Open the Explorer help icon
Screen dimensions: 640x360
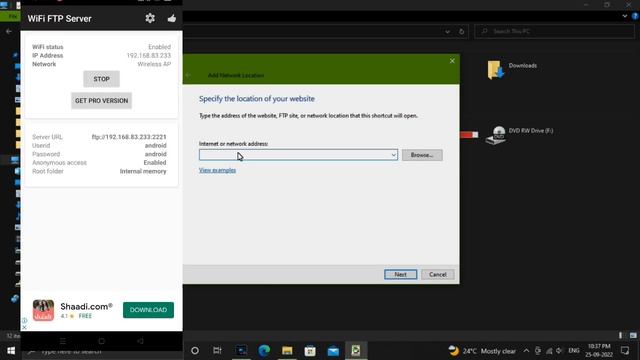point(635,16)
